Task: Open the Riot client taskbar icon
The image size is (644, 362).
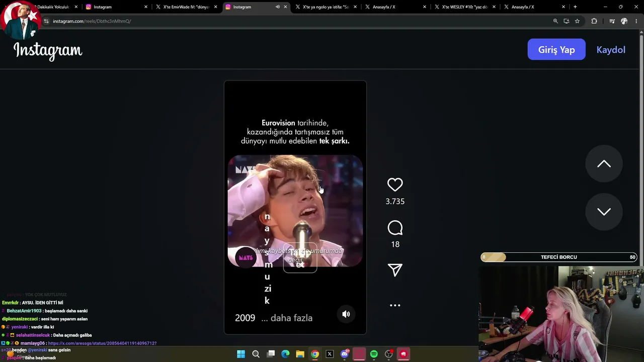Action: tap(403, 354)
